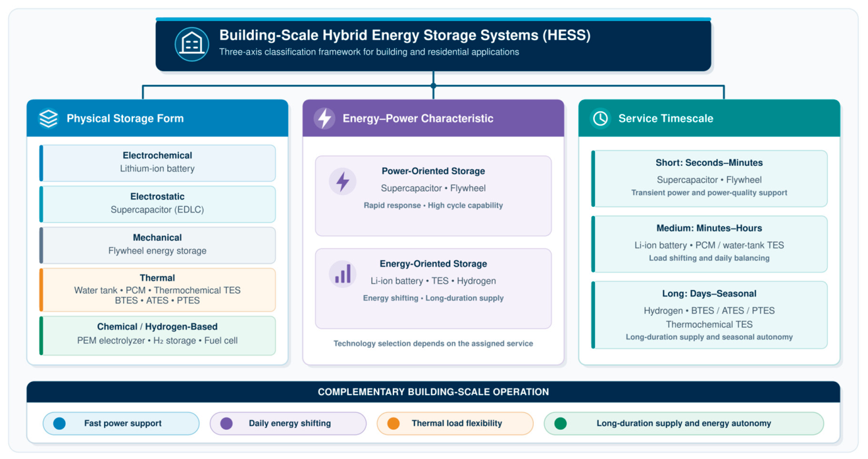Screen dimensions: 868x459
Task: Click the "Fast power support" legend label
Action: tap(122, 423)
